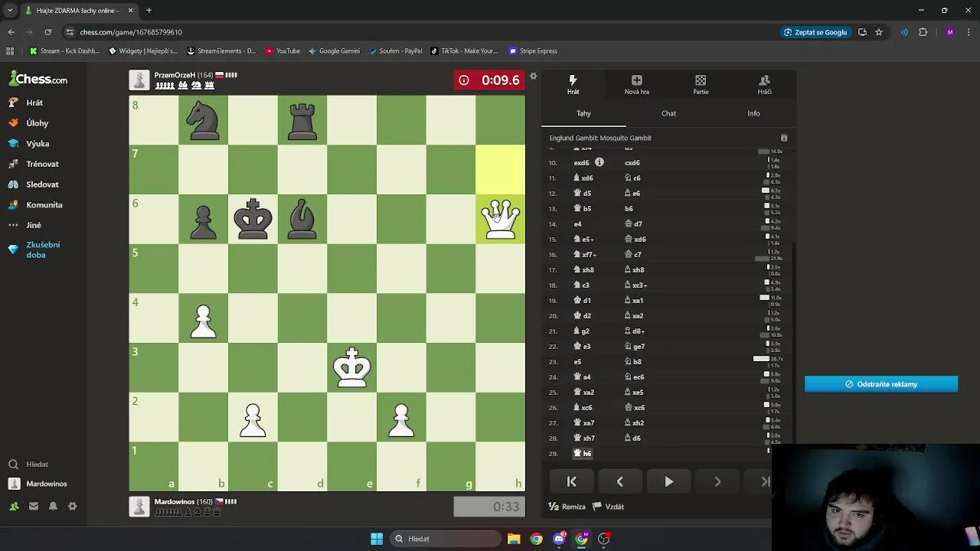Image resolution: width=980 pixels, height=551 pixels.
Task: Open the Google Gemini bookmark
Action: (x=334, y=51)
